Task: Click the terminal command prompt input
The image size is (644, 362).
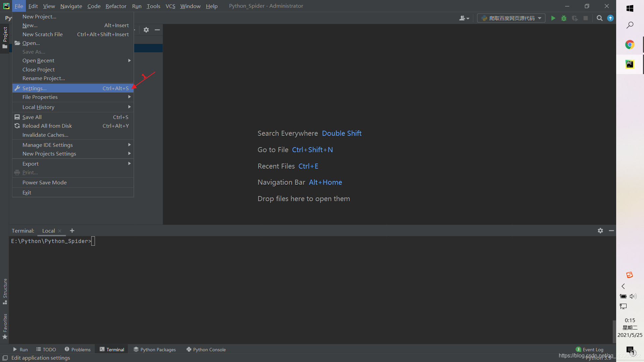Action: [x=93, y=241]
